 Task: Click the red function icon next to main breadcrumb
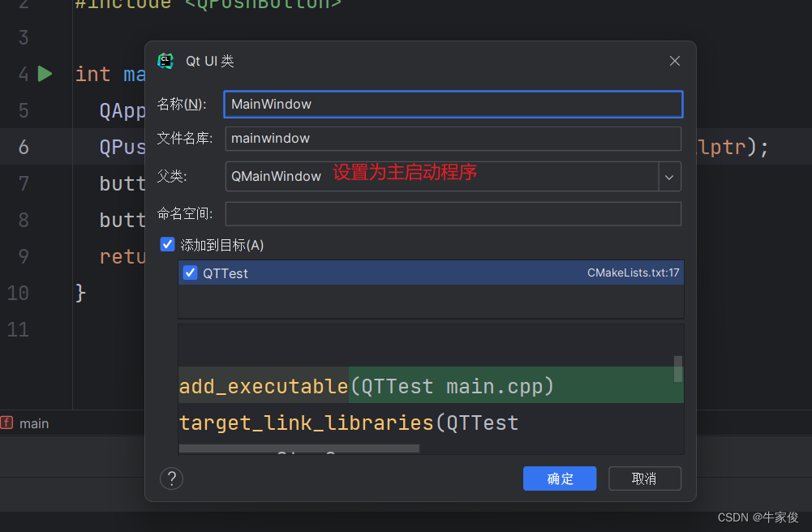(9, 423)
